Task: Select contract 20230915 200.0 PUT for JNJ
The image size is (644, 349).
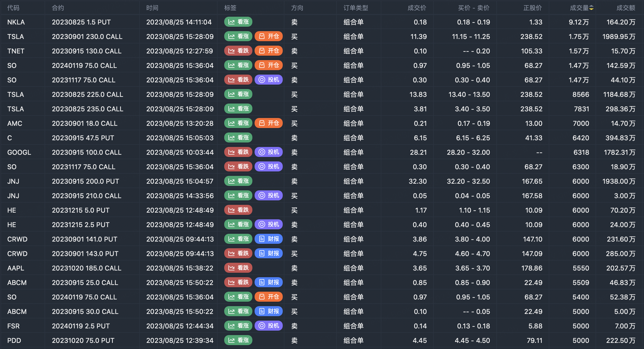Action: 85,181
